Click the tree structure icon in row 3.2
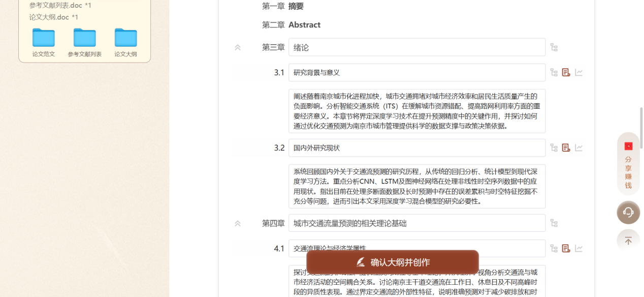 point(554,148)
